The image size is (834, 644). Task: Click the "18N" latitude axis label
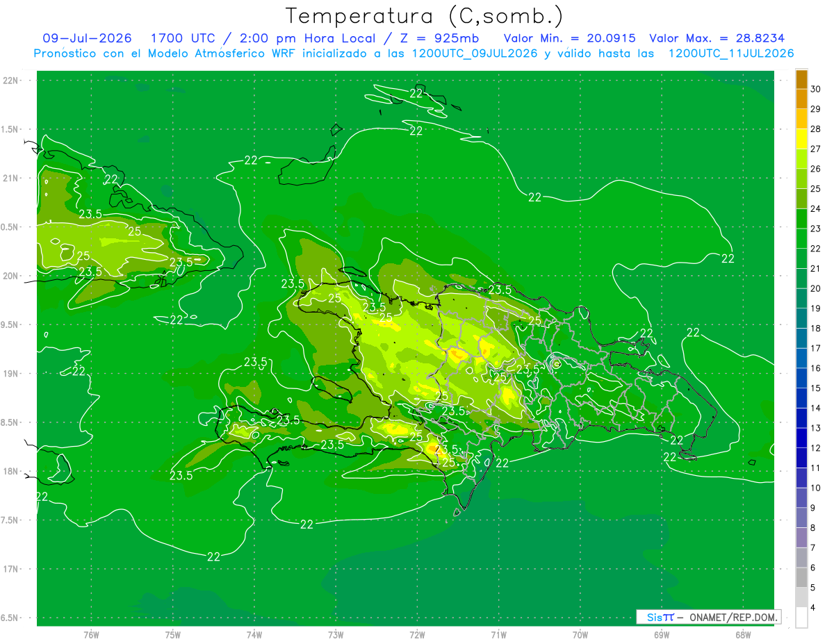10,471
